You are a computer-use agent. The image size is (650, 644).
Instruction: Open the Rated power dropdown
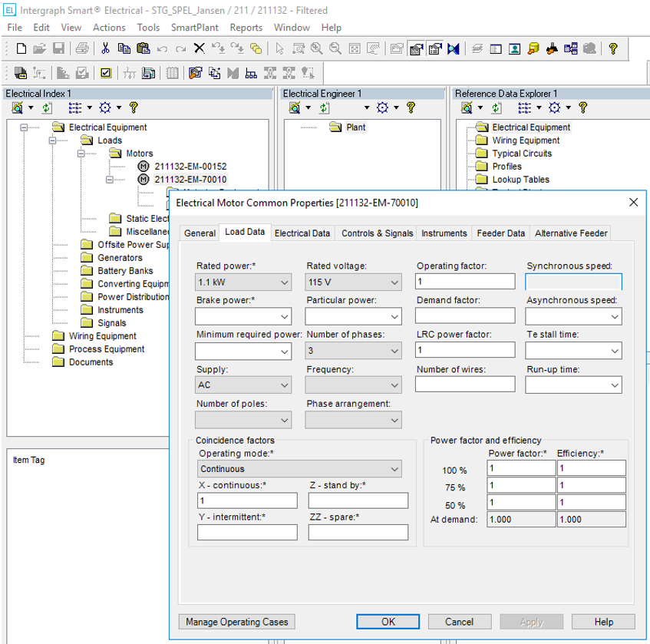click(x=284, y=282)
